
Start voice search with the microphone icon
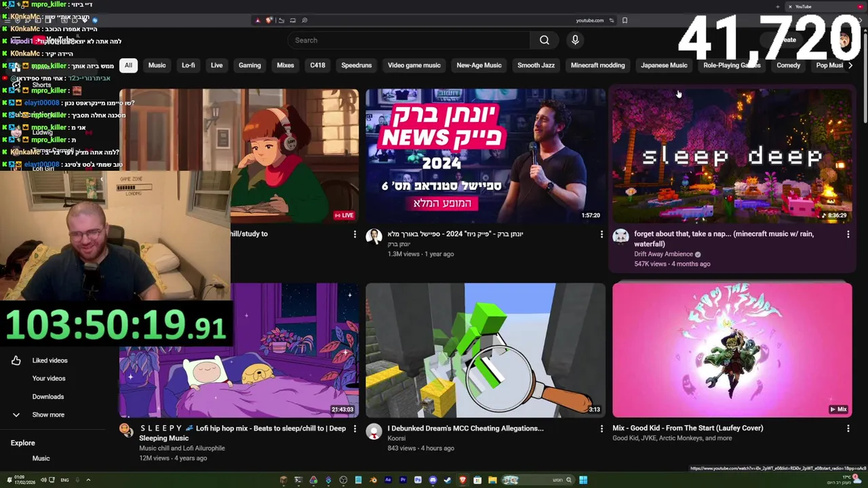[x=575, y=40]
